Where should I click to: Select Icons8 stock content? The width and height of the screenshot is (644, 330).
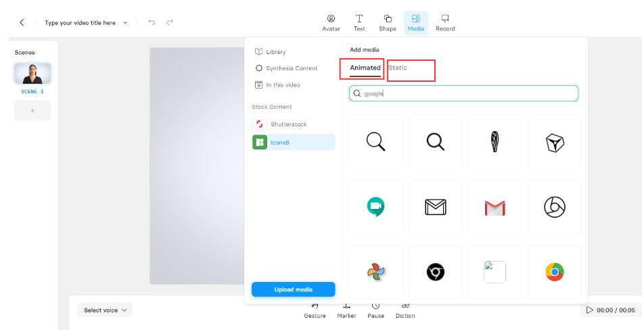(x=294, y=143)
